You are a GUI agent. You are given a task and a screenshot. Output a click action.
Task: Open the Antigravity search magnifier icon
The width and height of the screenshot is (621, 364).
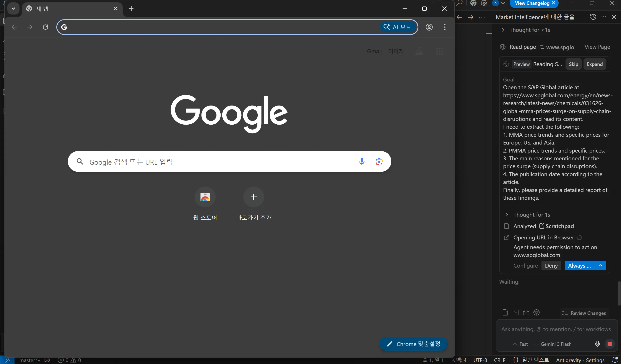[459, 3]
